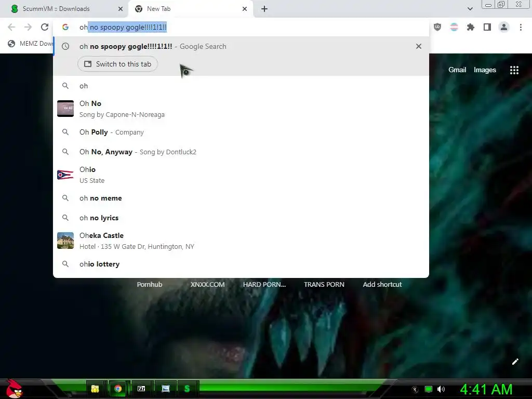
Task: Expand the tab search chevron
Action: 470,9
